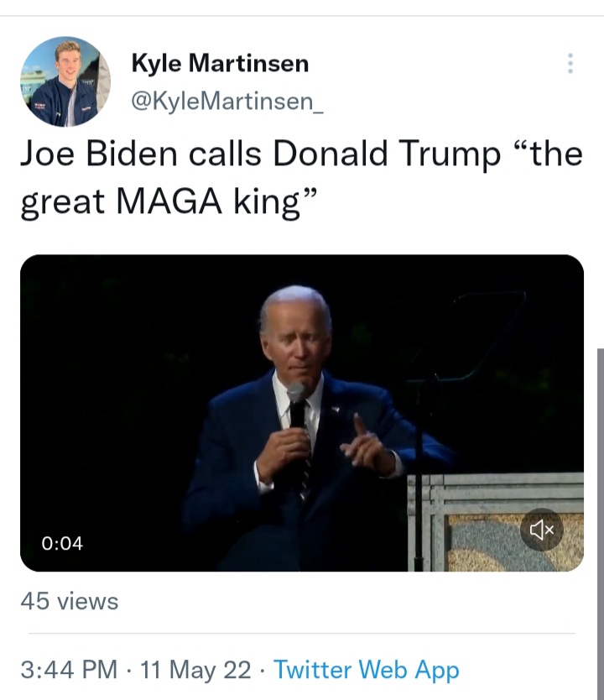The height and width of the screenshot is (700, 604).
Task: Click the stone podium in the video frame
Action: (495, 522)
